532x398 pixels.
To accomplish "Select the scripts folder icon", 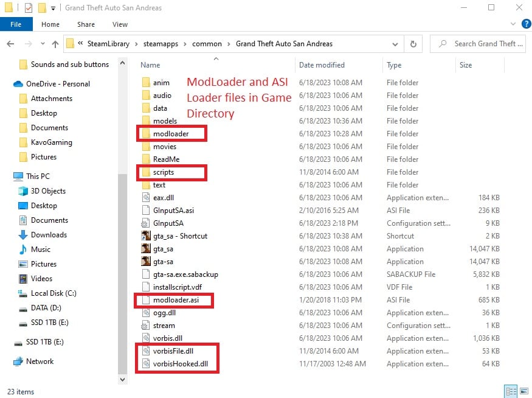I will point(146,172).
